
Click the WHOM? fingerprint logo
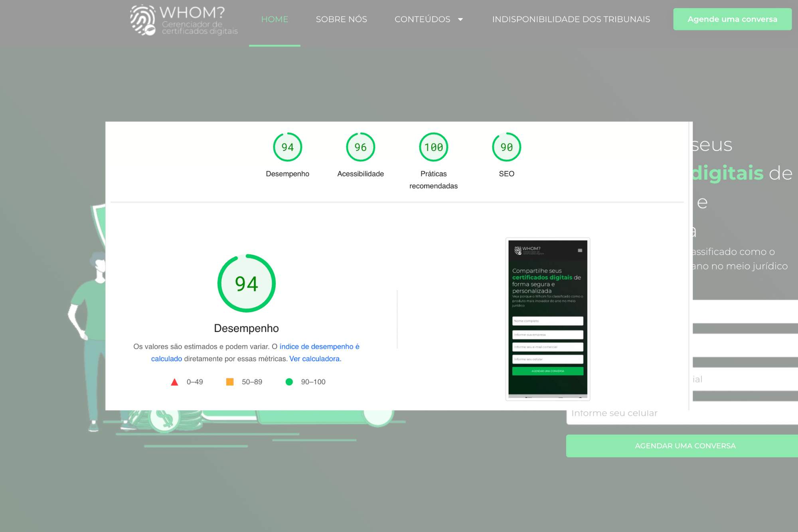coord(184,20)
